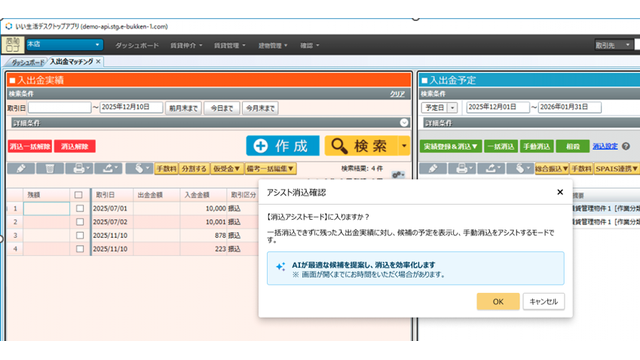Image resolution: width=640 pixels, height=360 pixels.
Task: Open the printer icon menu in 入出金予定 toolbar
Action: (x=462, y=169)
